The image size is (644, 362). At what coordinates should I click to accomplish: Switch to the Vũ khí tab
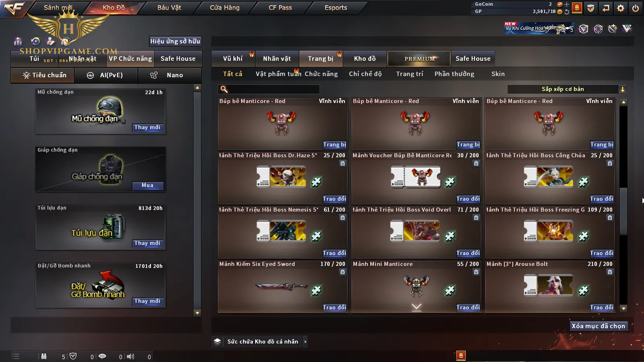tap(233, 59)
